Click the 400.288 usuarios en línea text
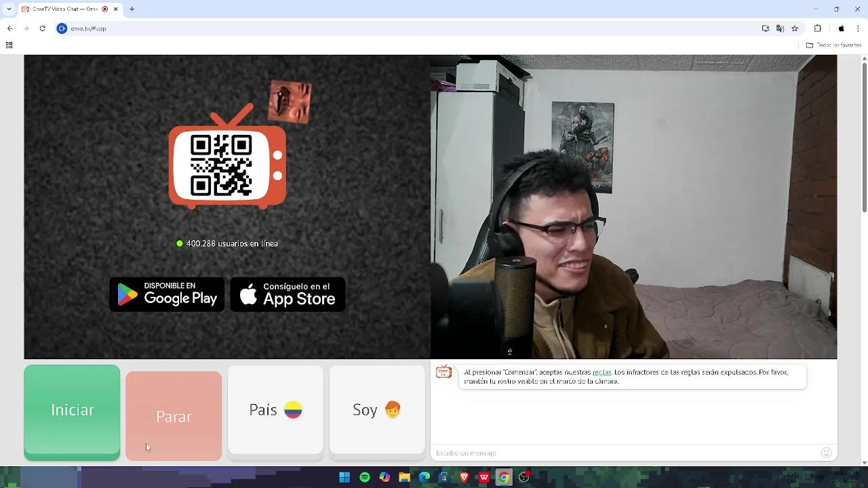Image resolution: width=868 pixels, height=488 pixels. pos(232,243)
